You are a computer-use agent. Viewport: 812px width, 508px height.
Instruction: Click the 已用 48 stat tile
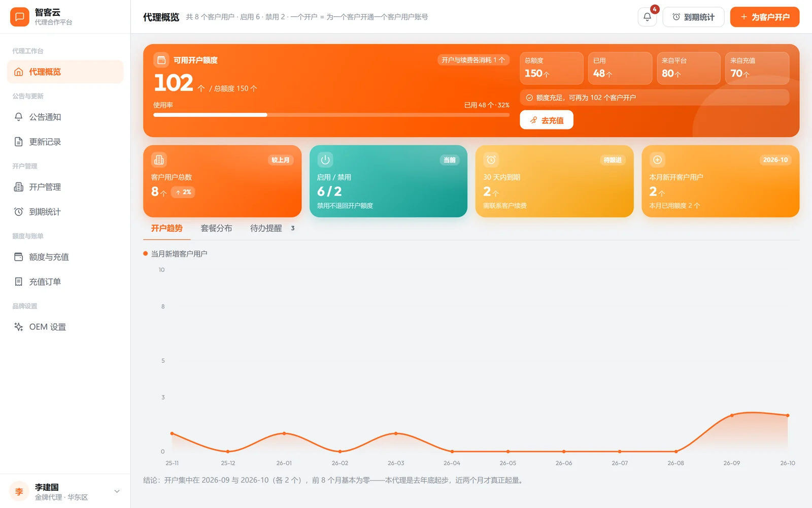click(620, 68)
